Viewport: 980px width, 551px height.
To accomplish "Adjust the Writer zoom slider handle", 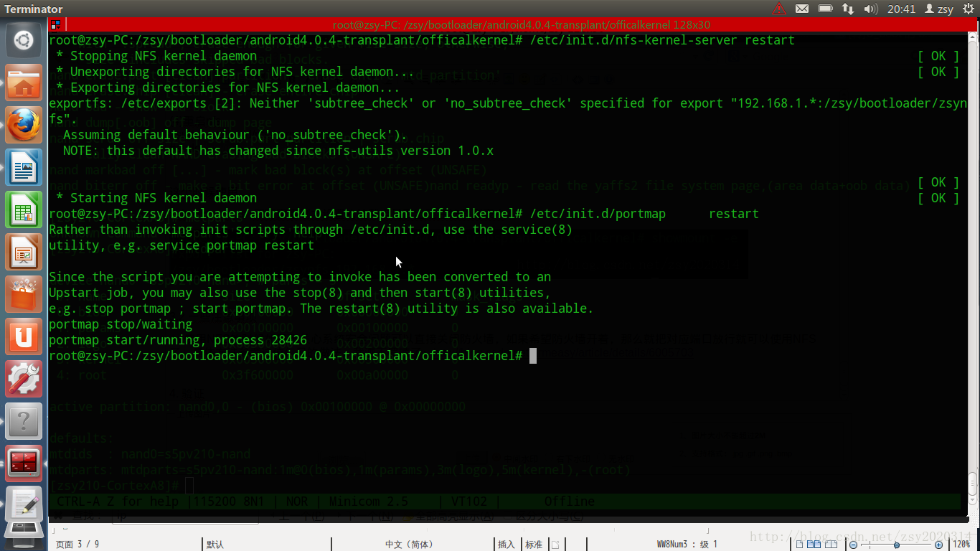I will (x=897, y=545).
